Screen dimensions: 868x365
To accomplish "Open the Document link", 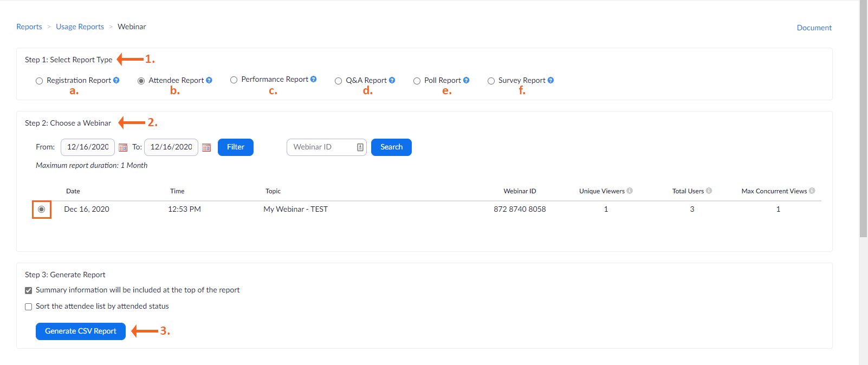I will [x=814, y=28].
